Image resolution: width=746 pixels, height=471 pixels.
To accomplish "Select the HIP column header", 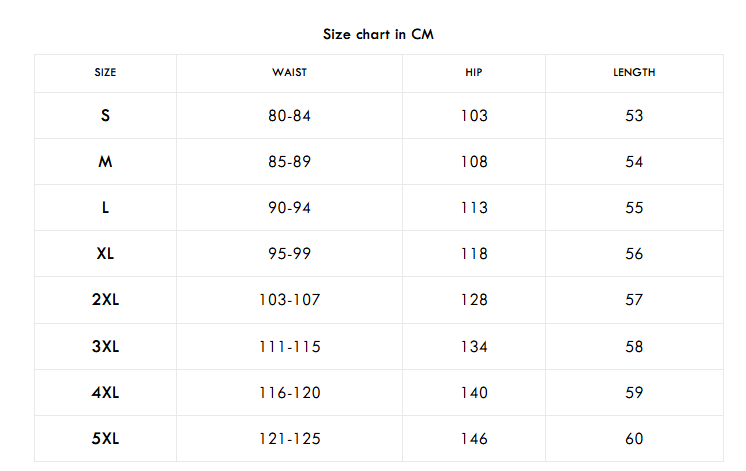I will 474,72.
